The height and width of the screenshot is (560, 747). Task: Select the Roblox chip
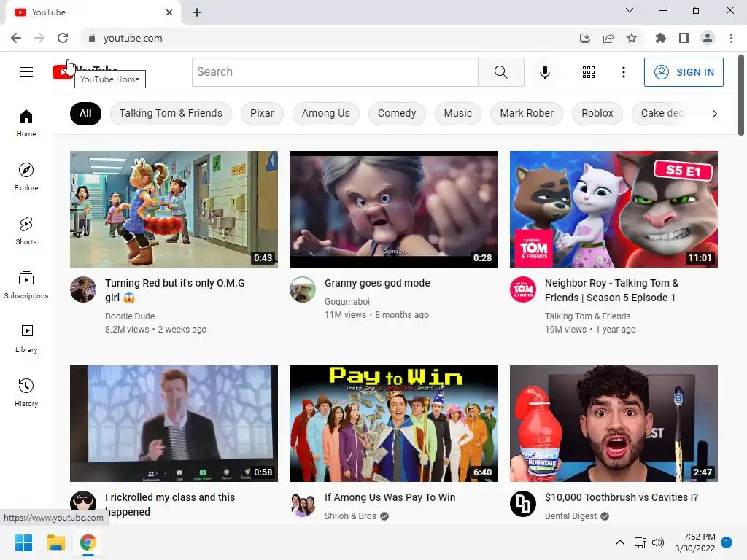(597, 113)
